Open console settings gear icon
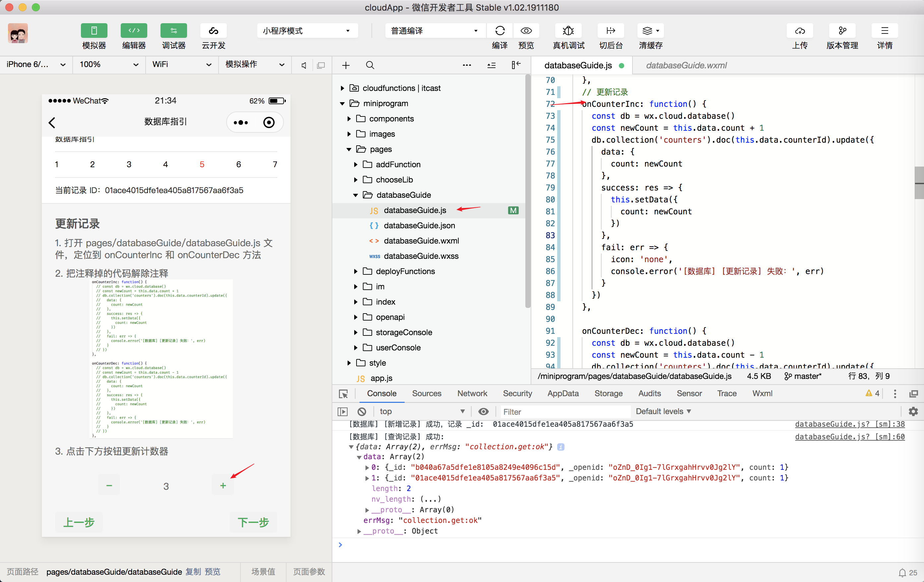The image size is (924, 582). [913, 411]
